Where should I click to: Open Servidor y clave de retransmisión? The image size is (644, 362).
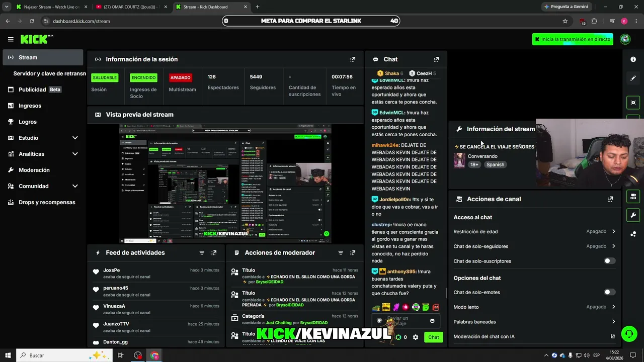pos(49,73)
